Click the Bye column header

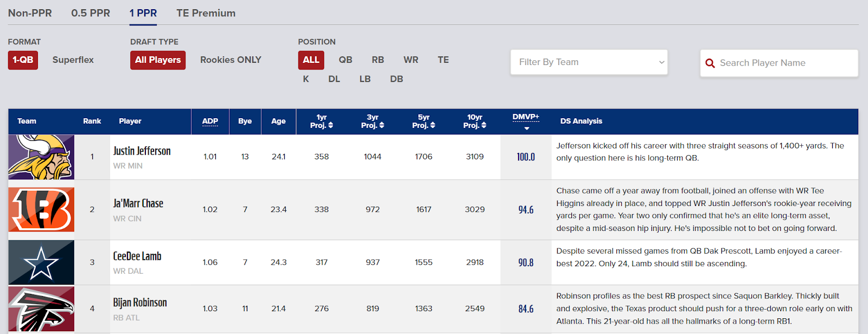[245, 121]
